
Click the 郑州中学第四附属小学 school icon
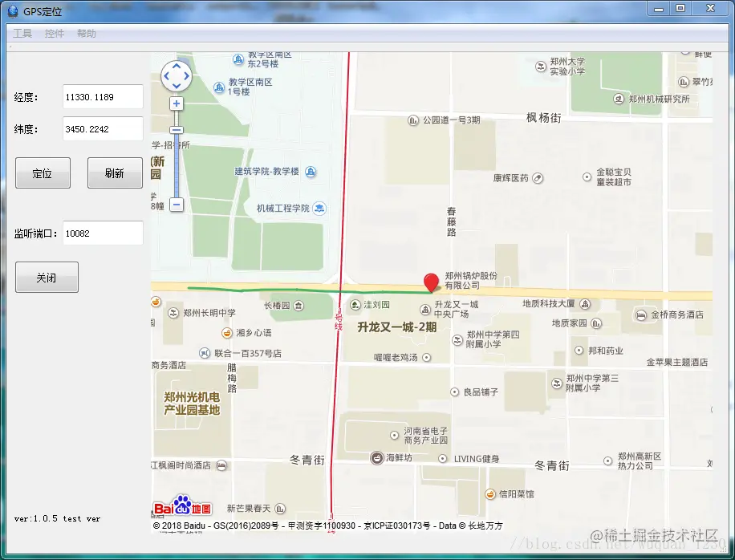[x=457, y=340]
